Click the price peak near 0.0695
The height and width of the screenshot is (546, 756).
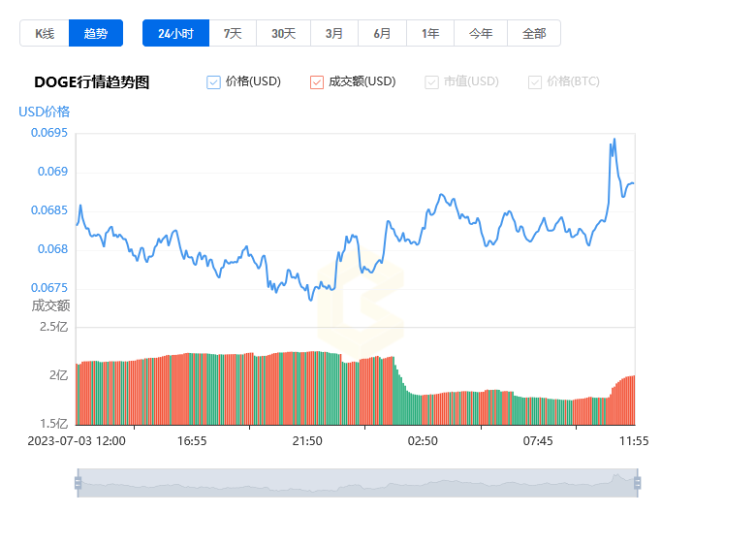613,141
